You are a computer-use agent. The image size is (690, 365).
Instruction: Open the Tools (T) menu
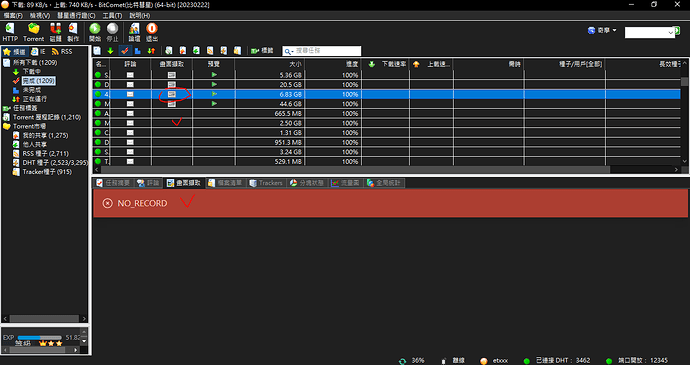112,15
